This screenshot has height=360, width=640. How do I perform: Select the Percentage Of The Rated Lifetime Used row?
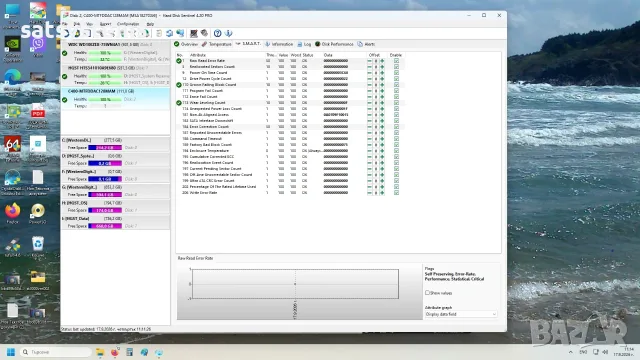click(x=290, y=187)
